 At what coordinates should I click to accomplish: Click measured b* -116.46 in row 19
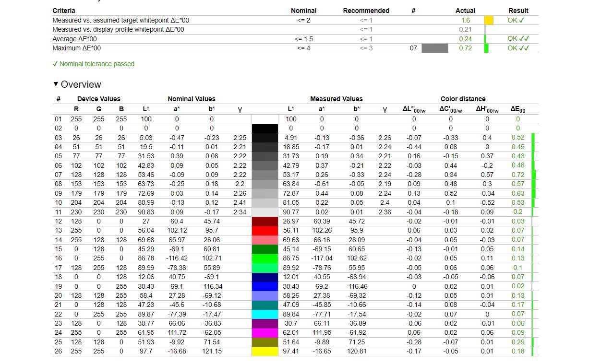[357, 286]
